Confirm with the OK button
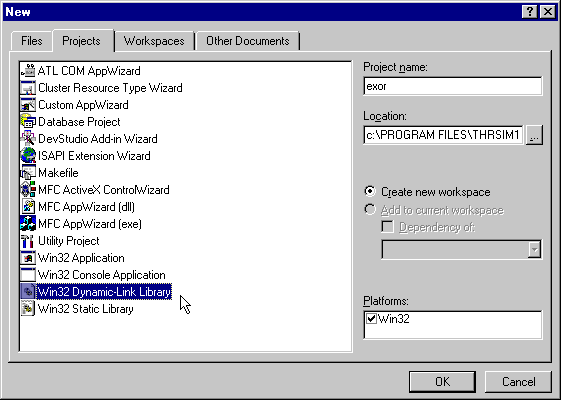Screen dimensions: 561x400 coord(443,382)
